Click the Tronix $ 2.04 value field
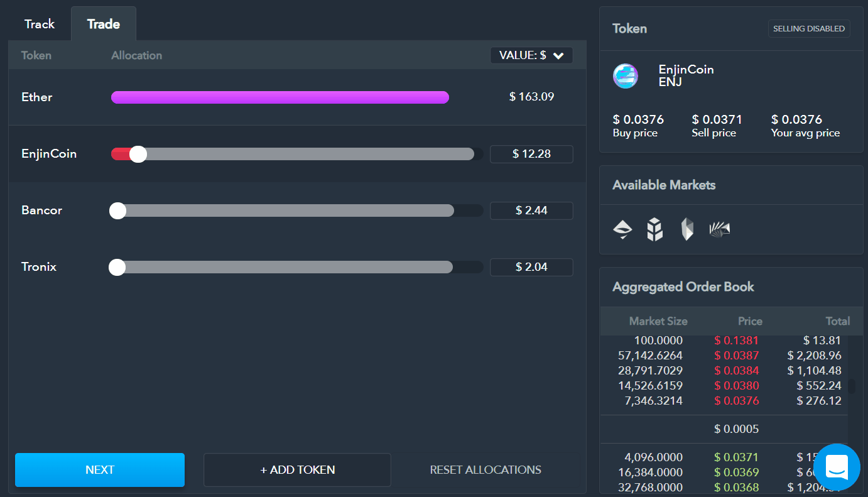 pyautogui.click(x=531, y=267)
